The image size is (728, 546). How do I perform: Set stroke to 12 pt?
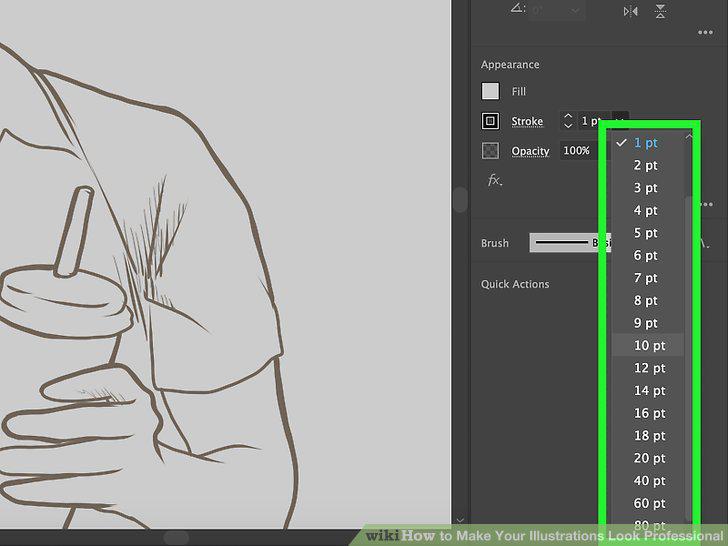click(x=648, y=368)
